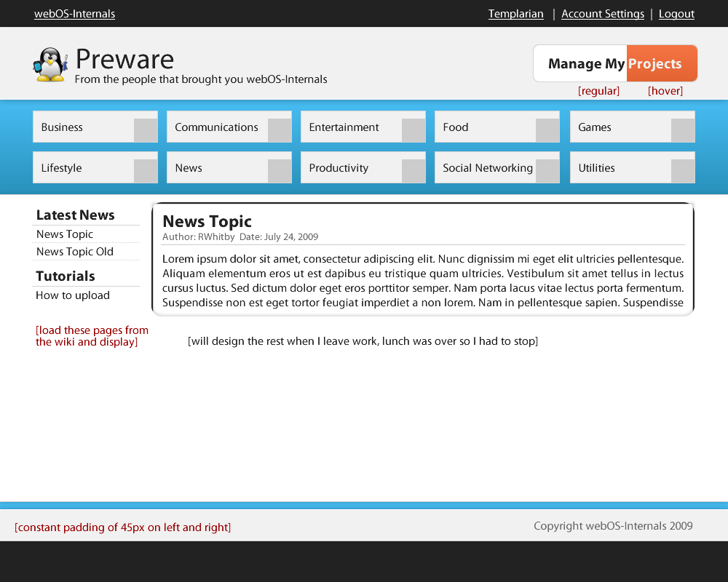
Task: Click the News category icon placeholder
Action: tap(280, 171)
